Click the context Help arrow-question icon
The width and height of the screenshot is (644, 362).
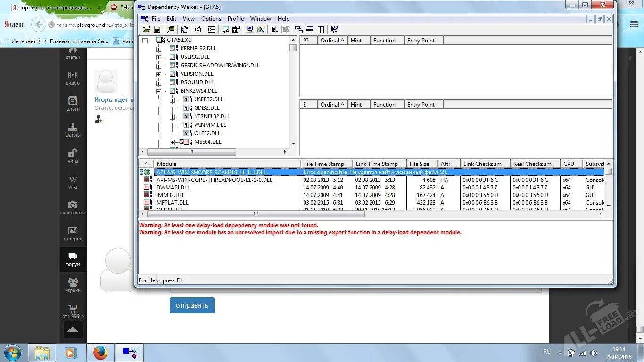(x=334, y=29)
